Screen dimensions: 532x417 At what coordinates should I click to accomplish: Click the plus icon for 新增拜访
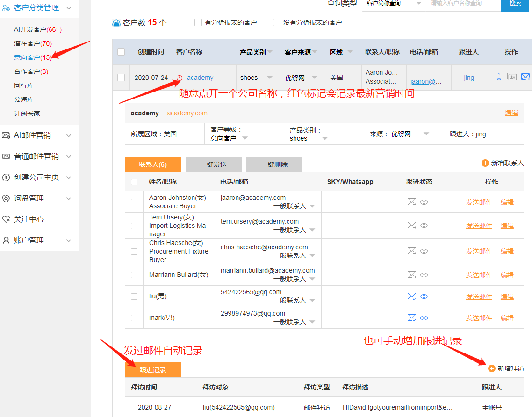point(492,368)
